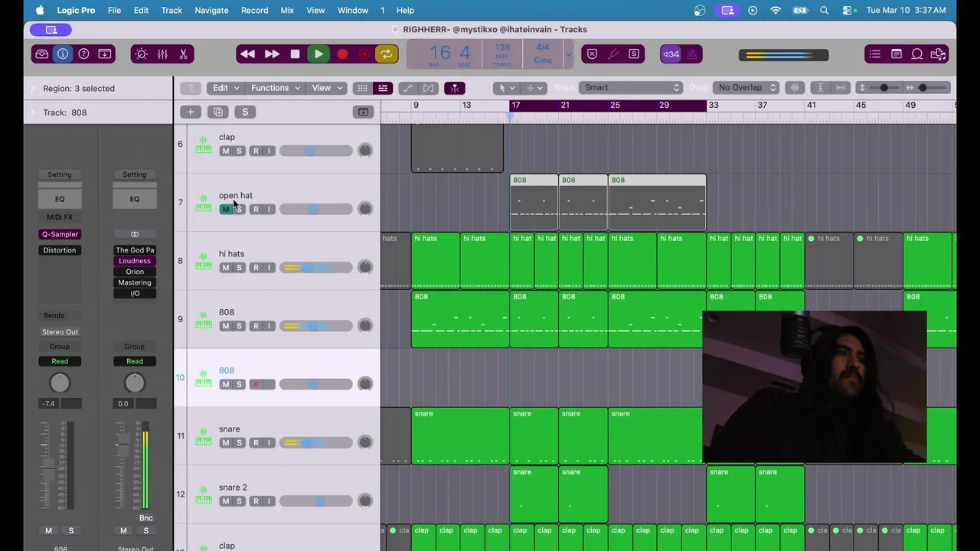
Task: Mute the snare 2 track
Action: pos(225,501)
